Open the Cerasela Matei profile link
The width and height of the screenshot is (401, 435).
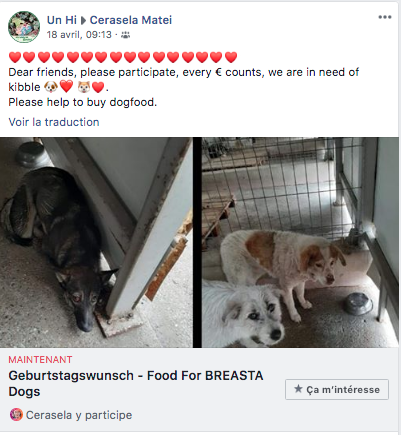coord(131,20)
